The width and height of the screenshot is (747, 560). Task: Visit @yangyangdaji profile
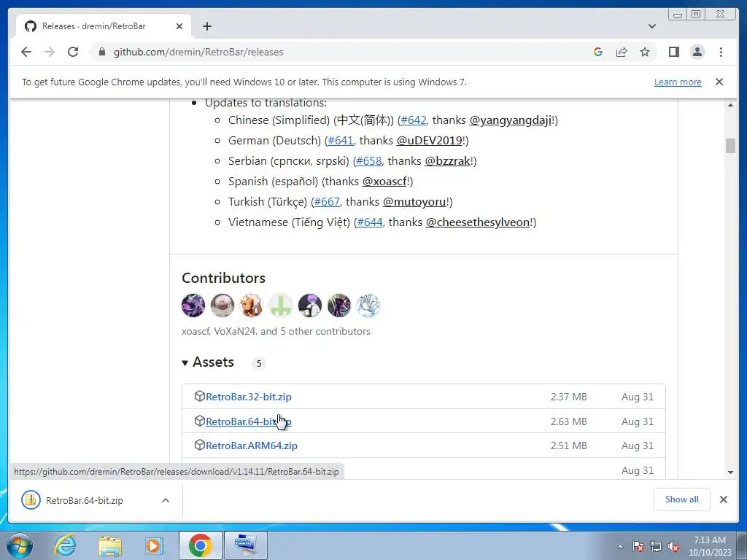tap(511, 120)
